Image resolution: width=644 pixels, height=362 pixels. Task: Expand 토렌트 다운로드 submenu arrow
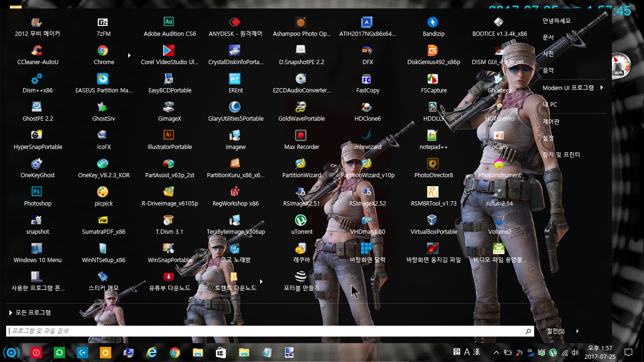pos(261,281)
